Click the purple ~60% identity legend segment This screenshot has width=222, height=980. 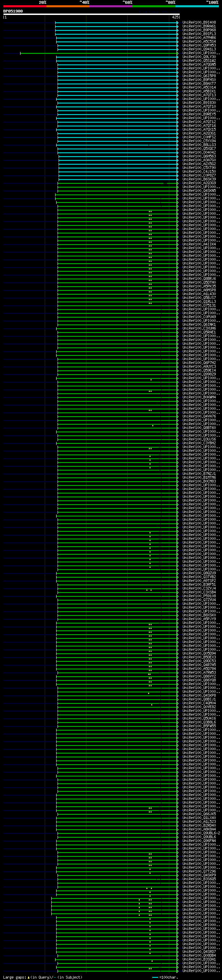111,6
